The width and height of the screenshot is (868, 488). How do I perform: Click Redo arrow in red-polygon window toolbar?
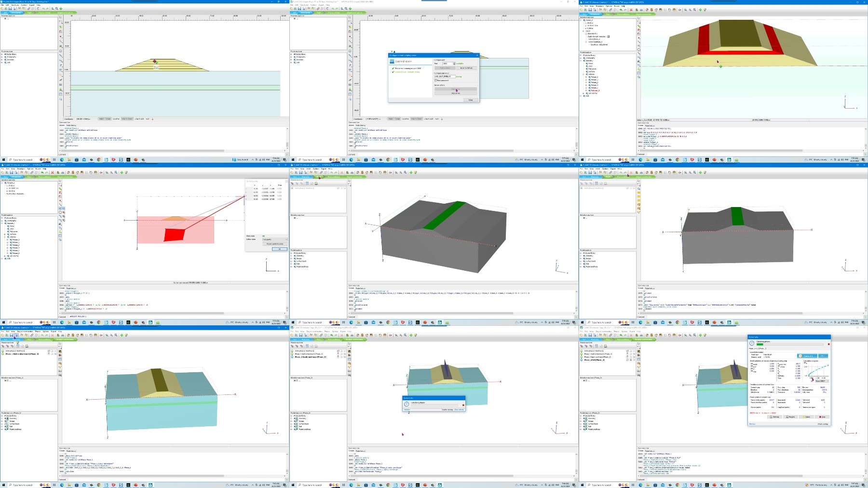pyautogui.click(x=46, y=172)
